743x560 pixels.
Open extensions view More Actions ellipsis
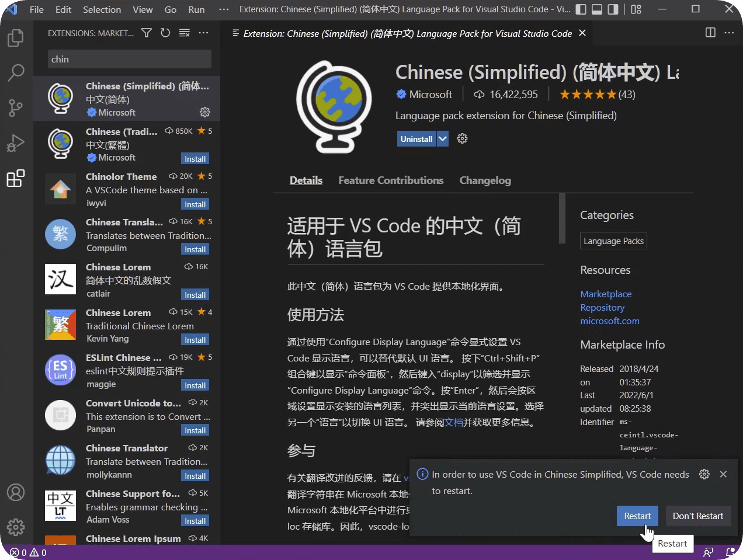pyautogui.click(x=203, y=33)
